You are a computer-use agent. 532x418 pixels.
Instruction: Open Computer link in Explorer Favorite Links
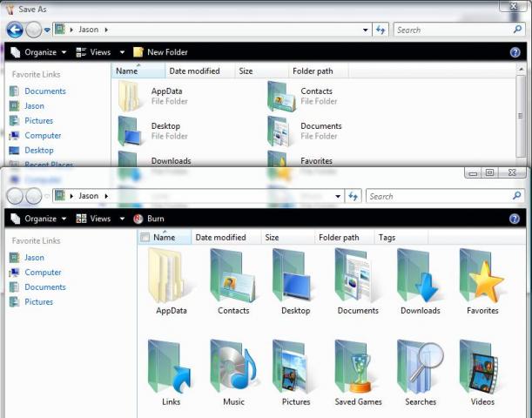[x=36, y=273]
